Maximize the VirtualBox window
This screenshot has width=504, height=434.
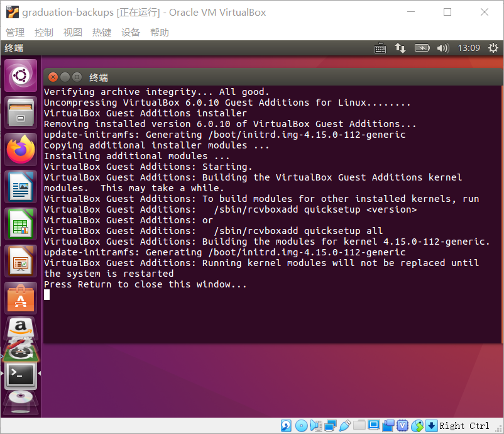point(447,12)
